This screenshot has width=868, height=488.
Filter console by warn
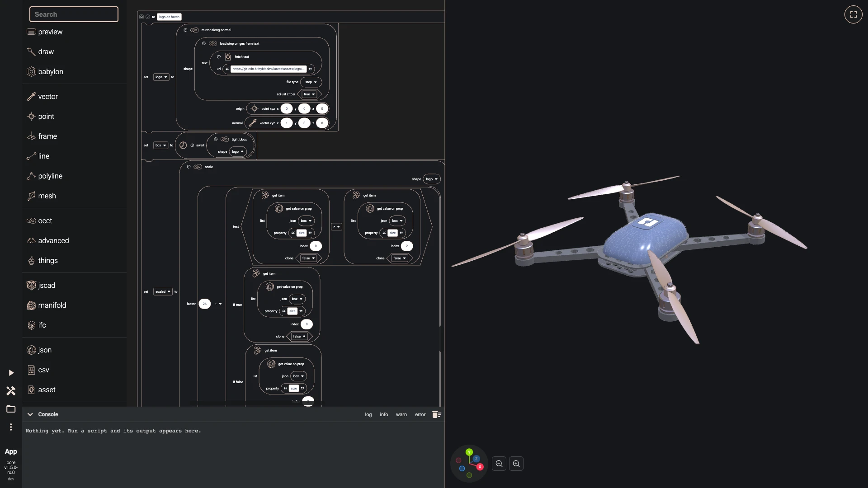(x=401, y=414)
